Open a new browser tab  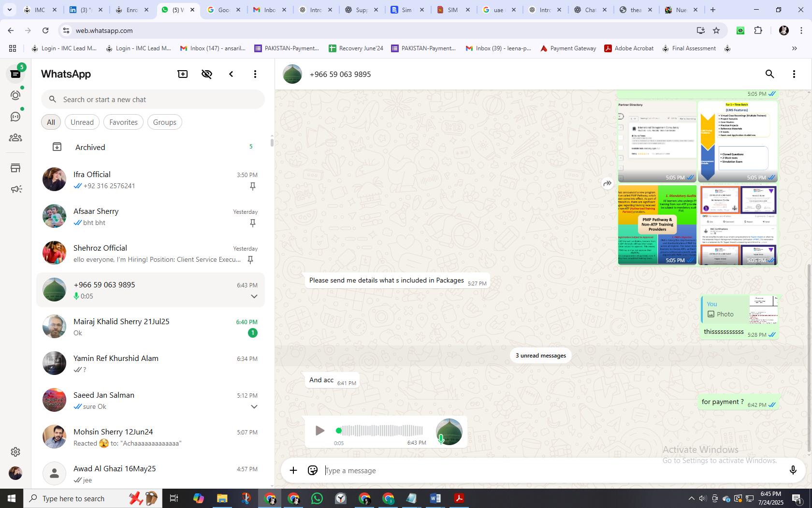click(x=712, y=10)
